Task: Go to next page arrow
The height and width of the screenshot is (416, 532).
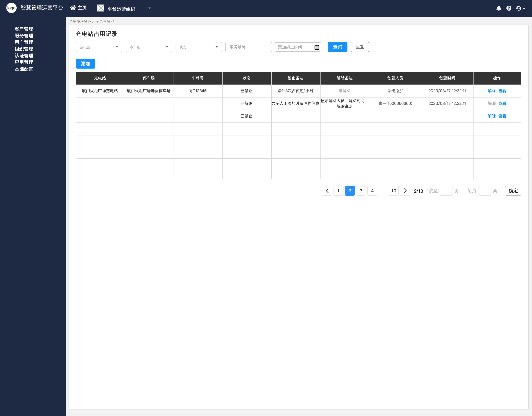Action: (405, 191)
